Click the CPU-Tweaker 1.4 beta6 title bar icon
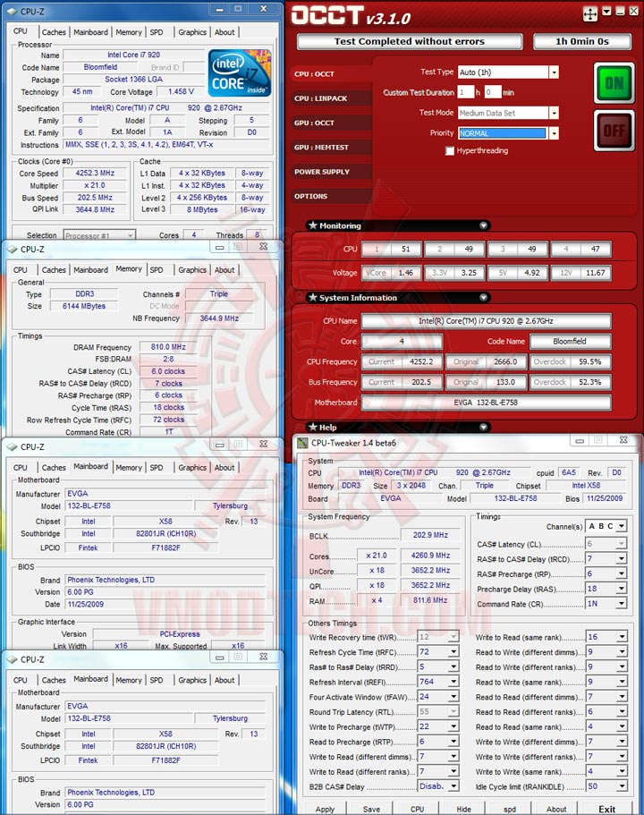 coord(302,443)
